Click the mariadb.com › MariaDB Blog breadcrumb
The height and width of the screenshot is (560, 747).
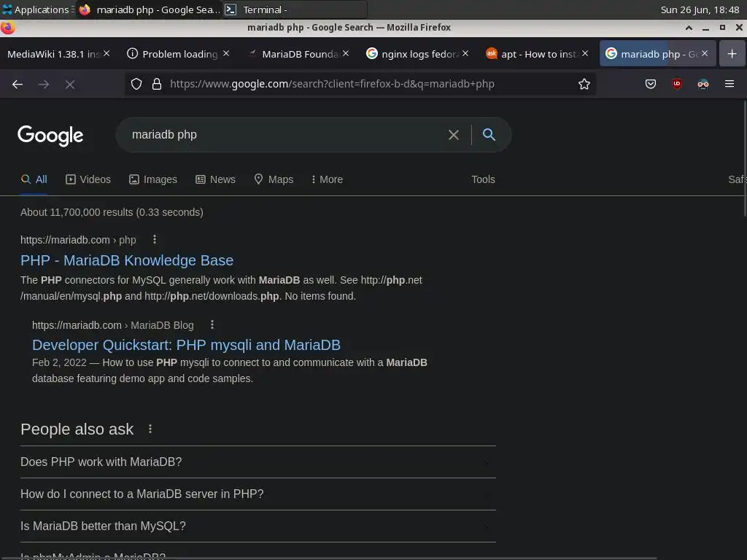(x=113, y=325)
